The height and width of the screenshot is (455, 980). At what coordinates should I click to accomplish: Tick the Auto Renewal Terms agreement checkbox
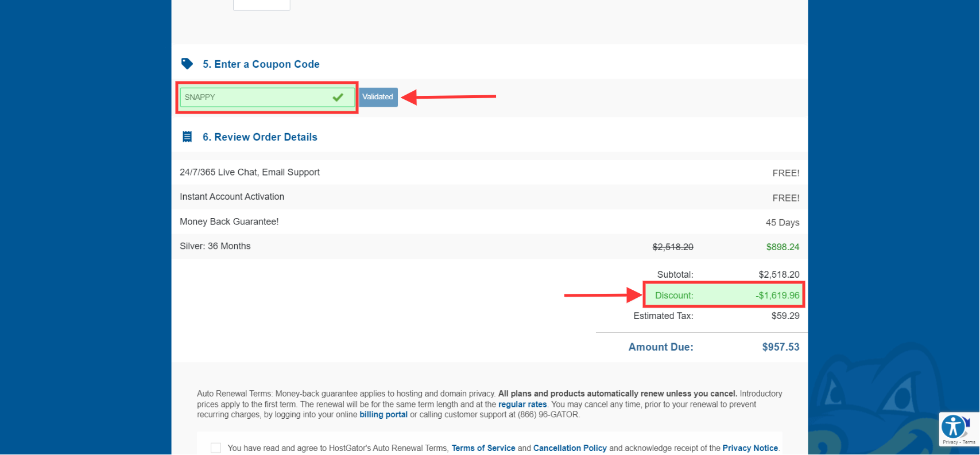point(216,448)
